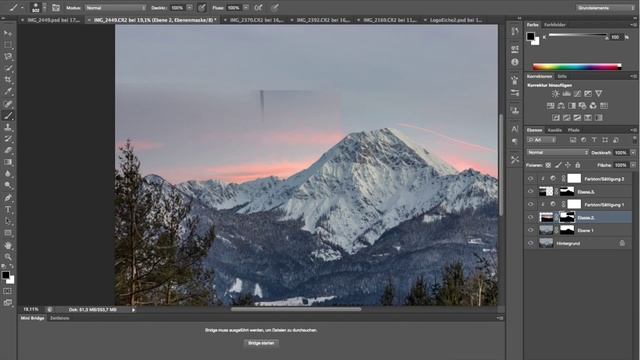640x360 pixels.
Task: Open Character panel icon in dock
Action: pos(515,129)
